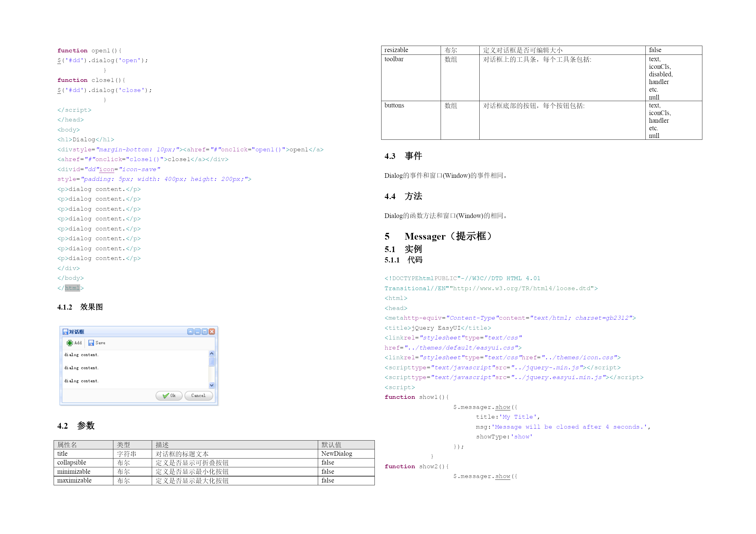Click heading '4.3 事件'
Viewport: 756px width, 534px height.
coord(403,156)
